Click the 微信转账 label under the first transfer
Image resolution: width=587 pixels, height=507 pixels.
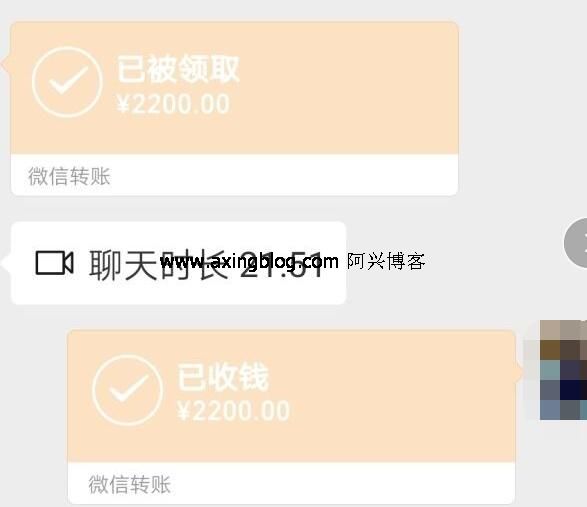click(69, 176)
